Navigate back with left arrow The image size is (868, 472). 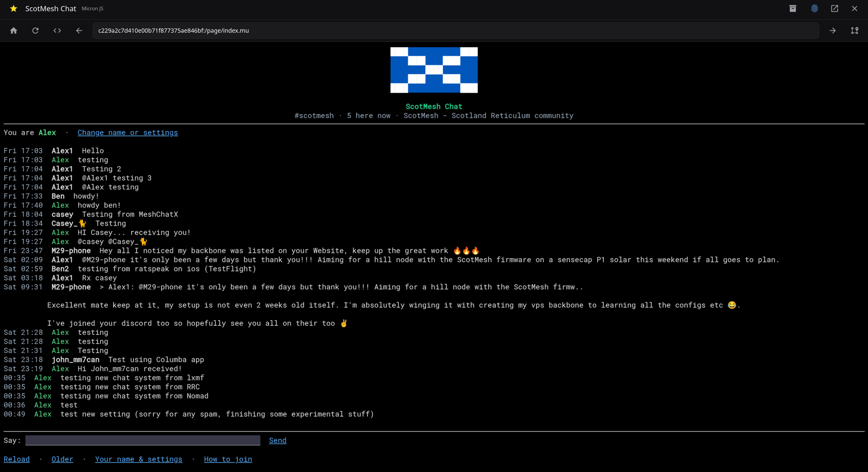coord(79,30)
